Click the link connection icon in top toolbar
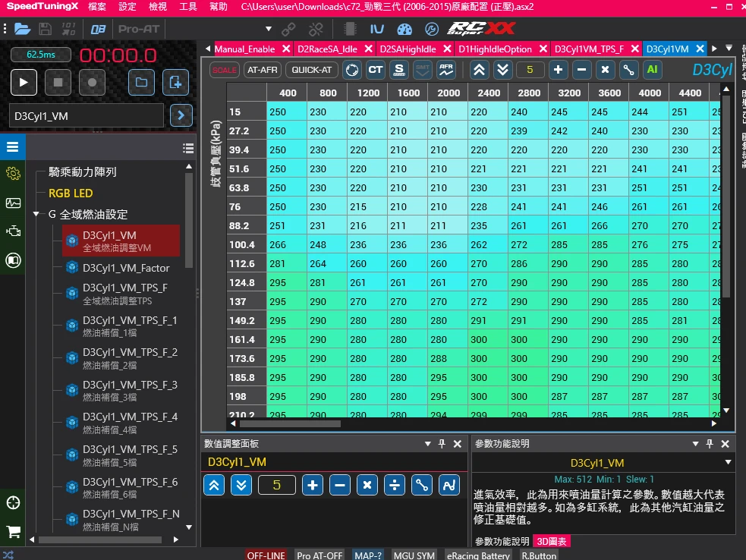Viewport: 746px width, 560px height. tap(288, 29)
